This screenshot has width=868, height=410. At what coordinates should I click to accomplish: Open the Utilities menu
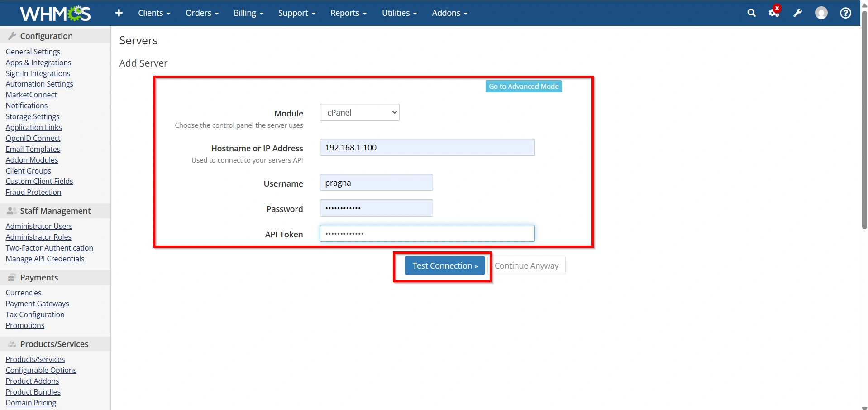click(399, 13)
